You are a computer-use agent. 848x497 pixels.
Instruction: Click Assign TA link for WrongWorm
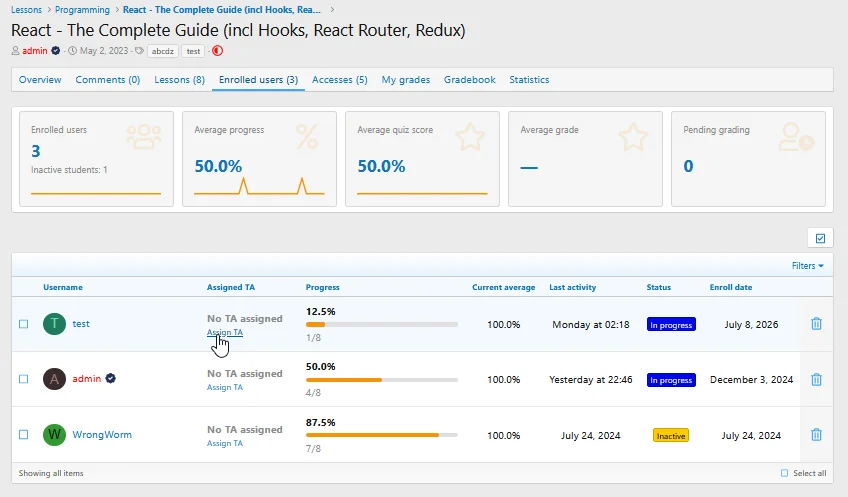[224, 443]
